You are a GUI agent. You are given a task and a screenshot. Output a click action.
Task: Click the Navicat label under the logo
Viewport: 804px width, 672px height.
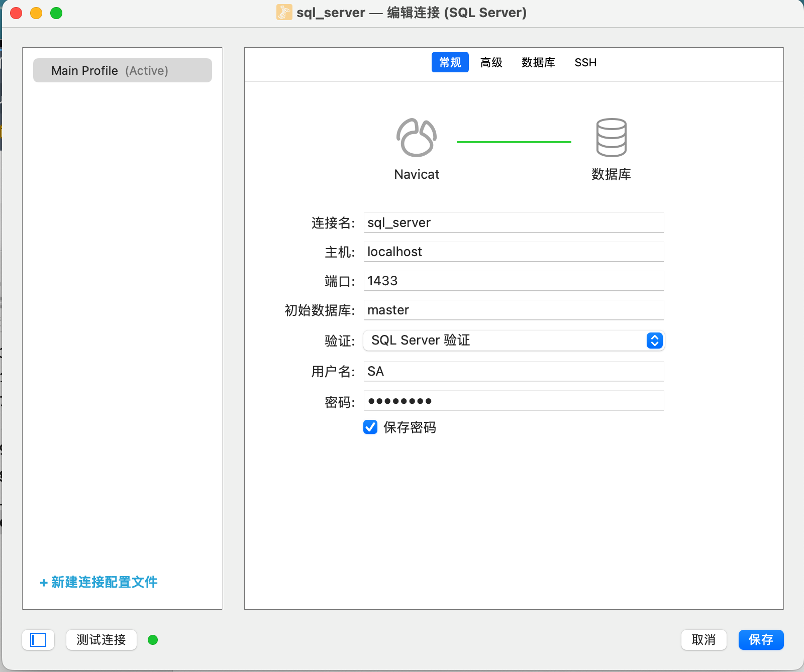point(417,174)
